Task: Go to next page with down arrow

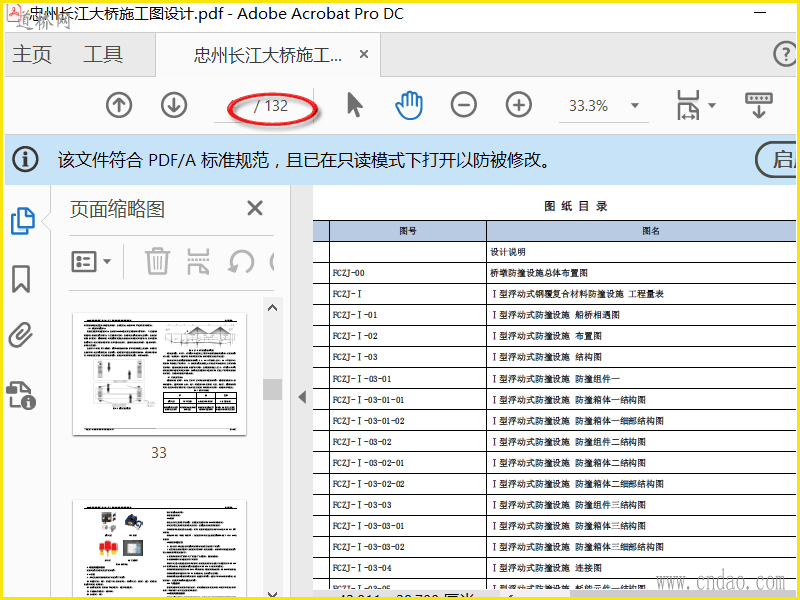Action: [174, 106]
